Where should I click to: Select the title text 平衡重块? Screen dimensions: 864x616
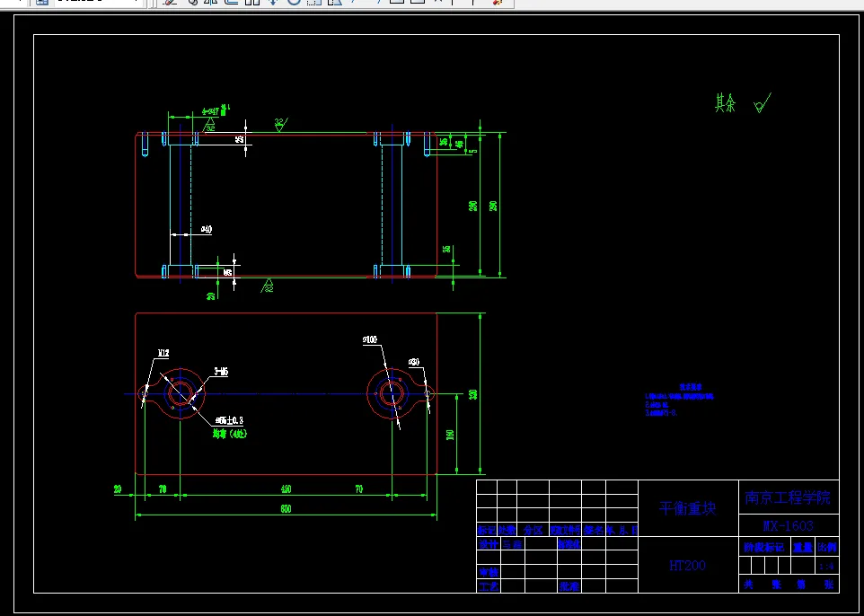pyautogui.click(x=688, y=508)
